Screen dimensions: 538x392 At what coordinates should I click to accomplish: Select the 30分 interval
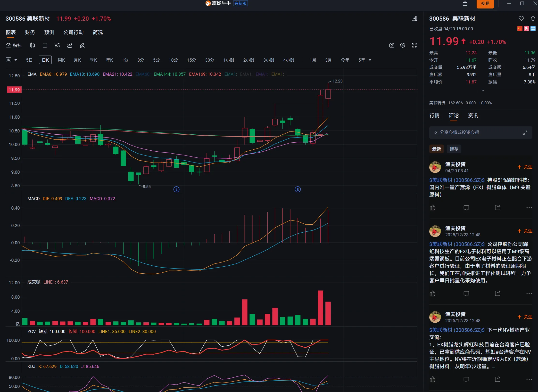[x=210, y=60]
